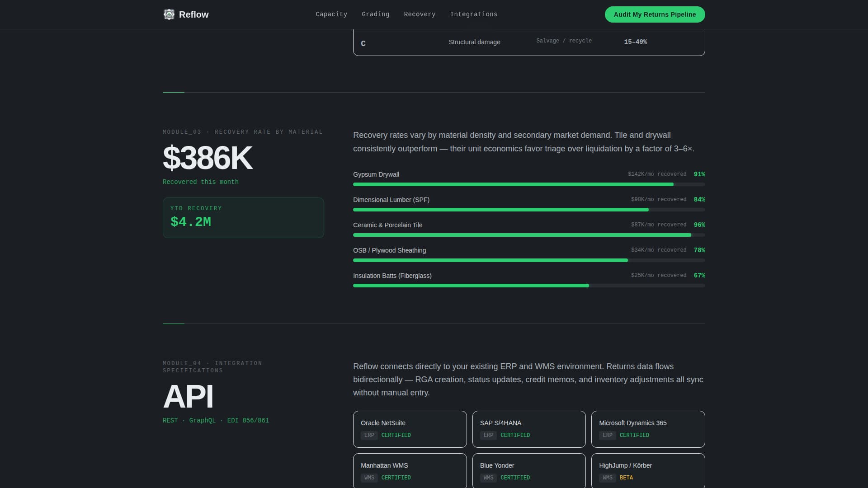Click the Salvage / recycle cell
Image resolution: width=868 pixels, height=488 pixels.
(x=564, y=41)
